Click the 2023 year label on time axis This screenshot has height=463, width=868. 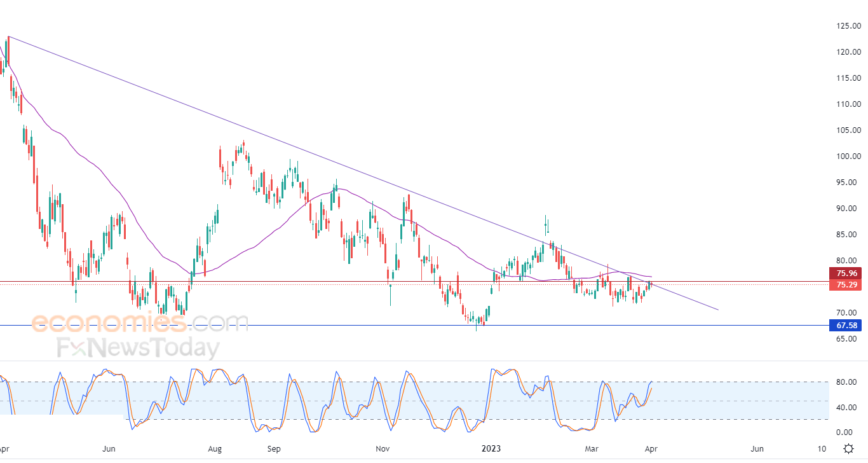click(491, 448)
